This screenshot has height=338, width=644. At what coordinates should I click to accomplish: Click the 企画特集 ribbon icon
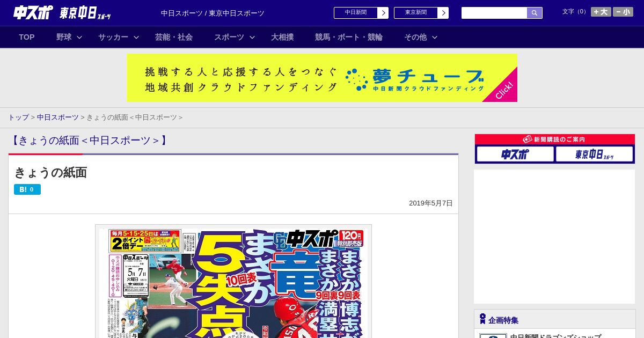(482, 319)
